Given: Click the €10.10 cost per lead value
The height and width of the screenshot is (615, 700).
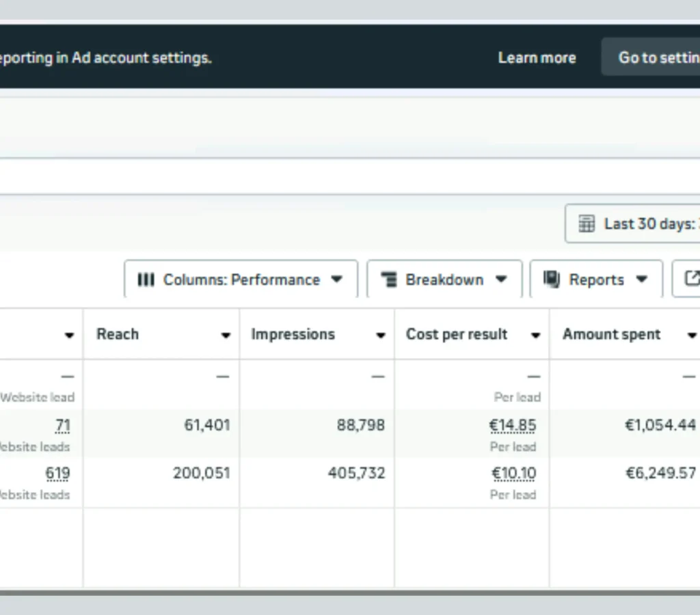Looking at the screenshot, I should (514, 474).
